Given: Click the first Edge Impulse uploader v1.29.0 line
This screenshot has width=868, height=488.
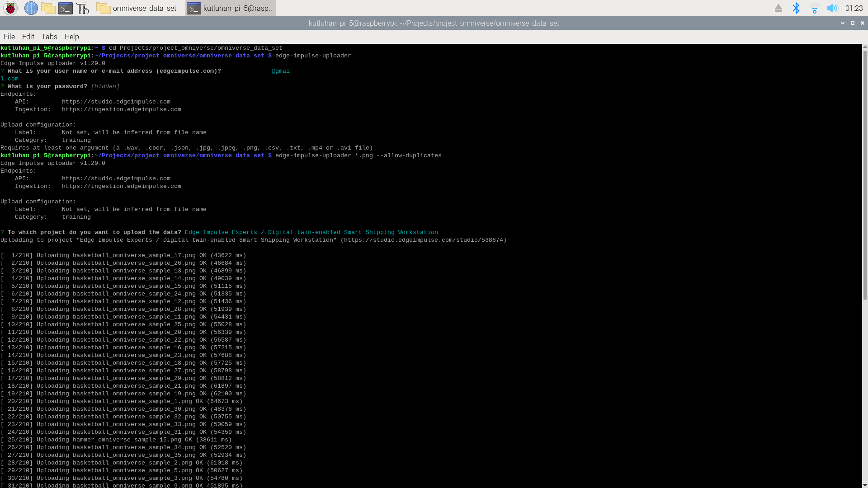Looking at the screenshot, I should [x=53, y=63].
